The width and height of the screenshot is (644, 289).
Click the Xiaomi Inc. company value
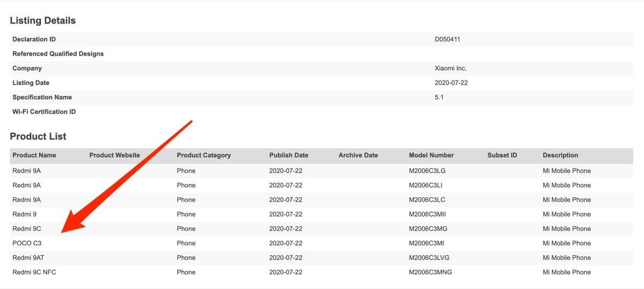450,68
